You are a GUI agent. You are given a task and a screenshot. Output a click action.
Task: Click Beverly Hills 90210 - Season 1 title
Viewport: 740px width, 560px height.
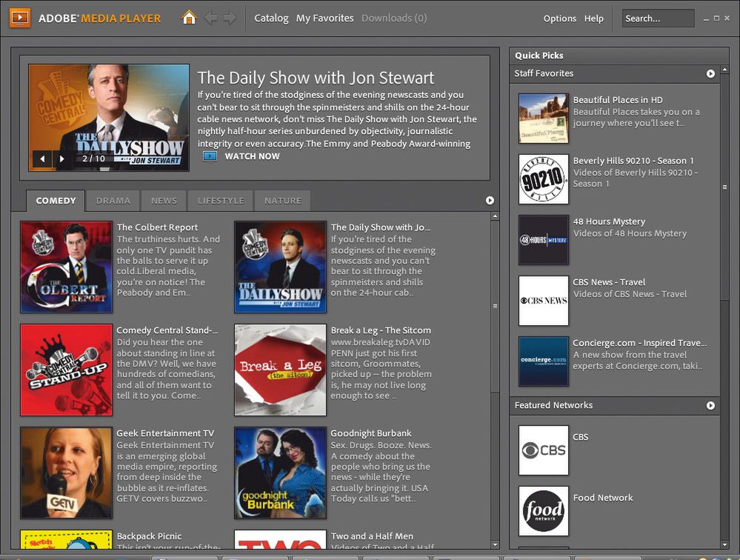point(633,161)
